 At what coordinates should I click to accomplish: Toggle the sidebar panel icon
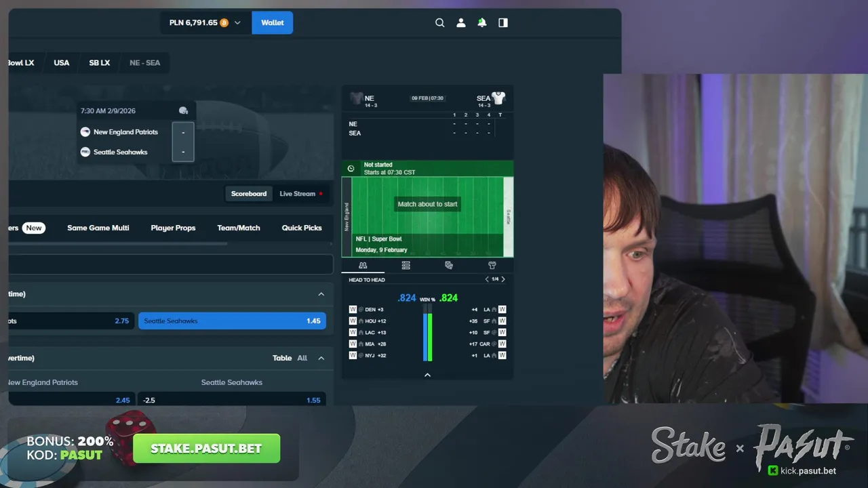[x=503, y=22]
